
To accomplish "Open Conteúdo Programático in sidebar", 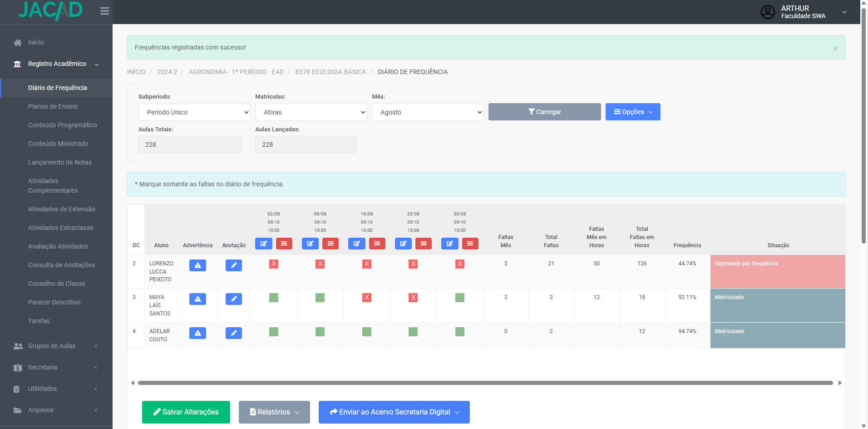I will [x=62, y=125].
